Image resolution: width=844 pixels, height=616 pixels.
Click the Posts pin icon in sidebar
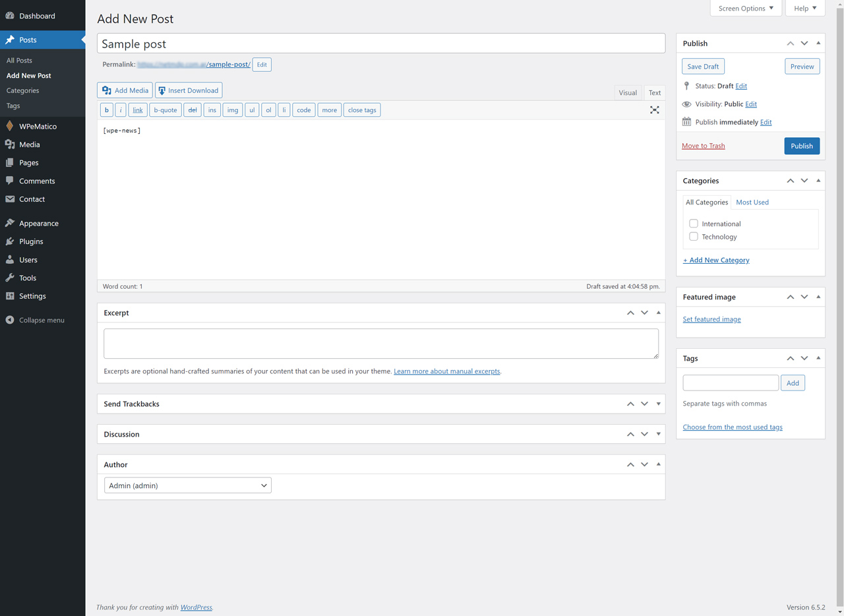[10, 40]
